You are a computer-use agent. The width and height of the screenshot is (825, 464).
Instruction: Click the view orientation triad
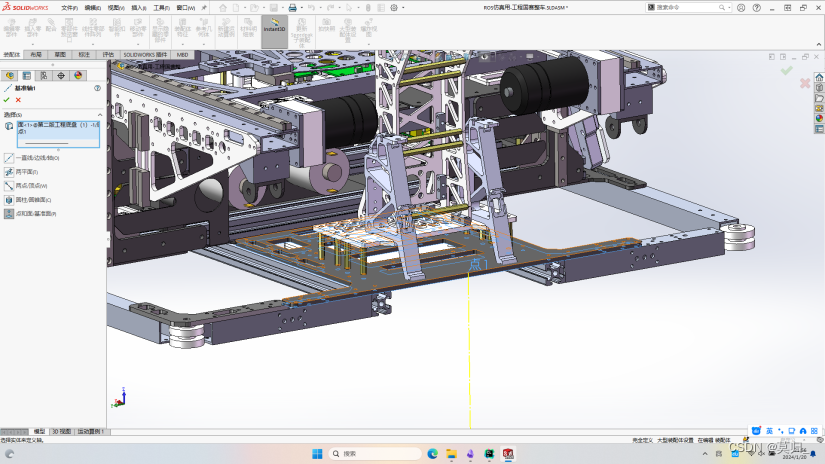[x=119, y=398]
